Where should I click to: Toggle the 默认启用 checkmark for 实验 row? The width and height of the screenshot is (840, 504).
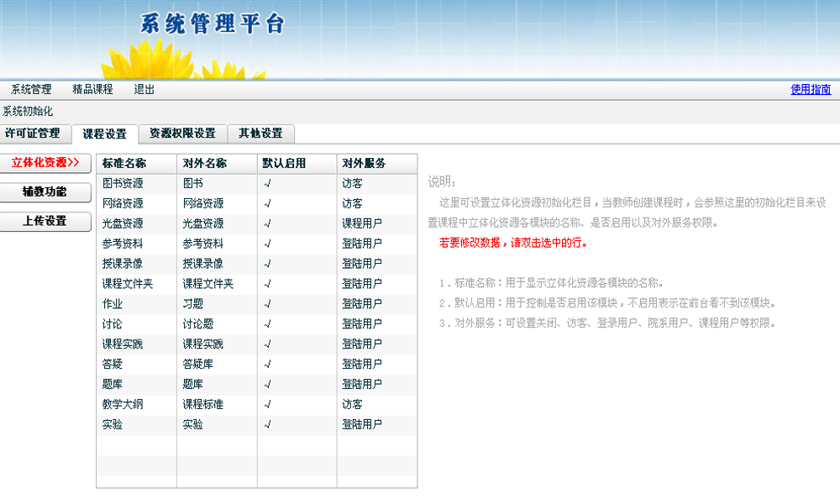(267, 425)
